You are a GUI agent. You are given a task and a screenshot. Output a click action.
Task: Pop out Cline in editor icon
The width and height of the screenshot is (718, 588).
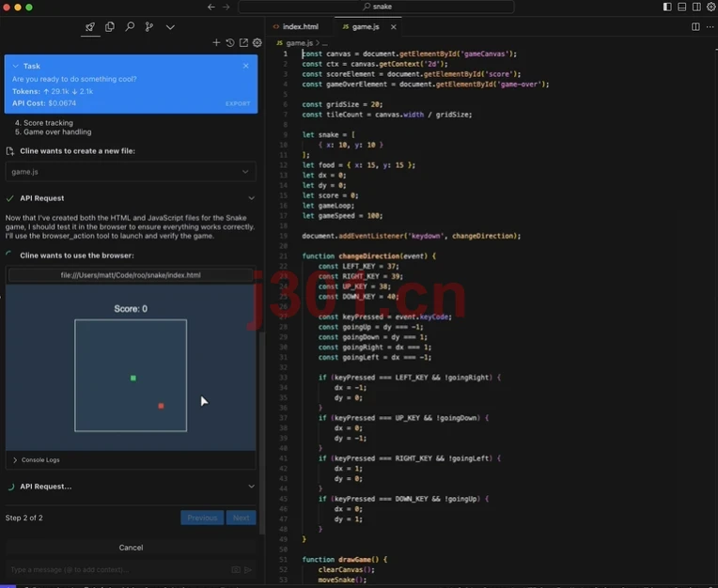pos(243,42)
